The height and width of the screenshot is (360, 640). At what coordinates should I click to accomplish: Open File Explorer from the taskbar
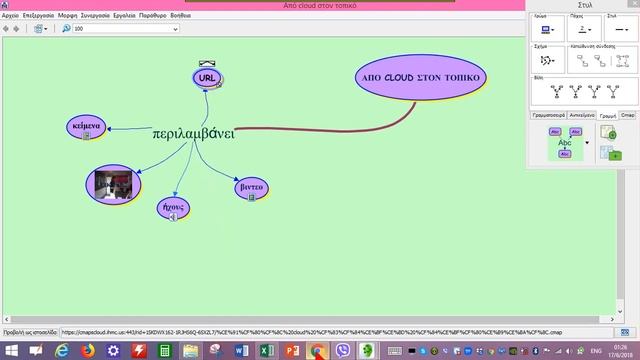tap(190, 351)
